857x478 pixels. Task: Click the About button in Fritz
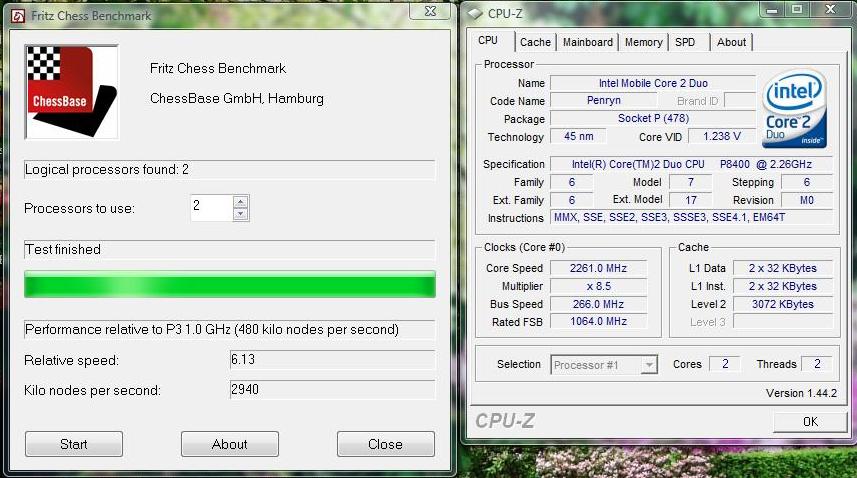pyautogui.click(x=229, y=444)
